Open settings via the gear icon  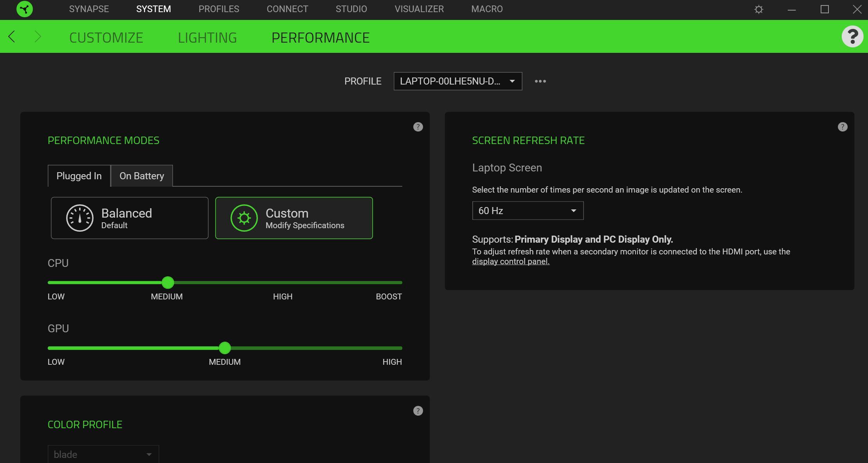click(758, 9)
